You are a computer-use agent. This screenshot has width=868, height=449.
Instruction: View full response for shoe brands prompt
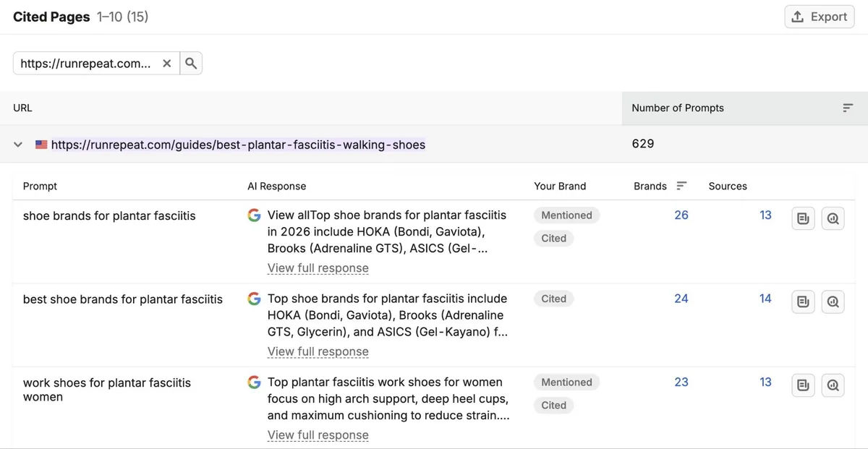click(318, 268)
